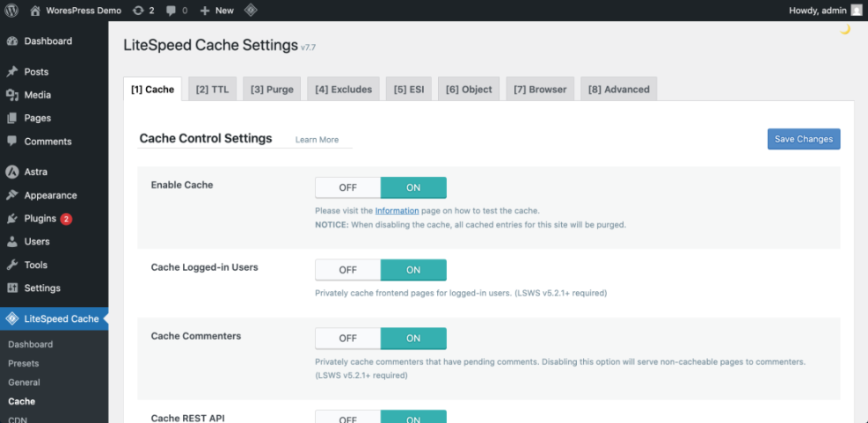Viewport: 868px width, 423px height.
Task: Click the Comments speech bubble sidebar icon
Action: 12,142
